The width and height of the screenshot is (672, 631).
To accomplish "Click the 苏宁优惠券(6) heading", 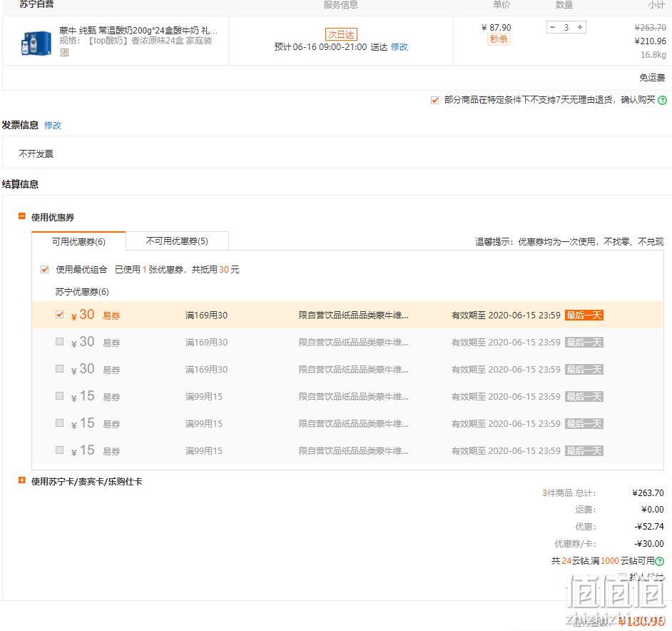I will [x=82, y=292].
